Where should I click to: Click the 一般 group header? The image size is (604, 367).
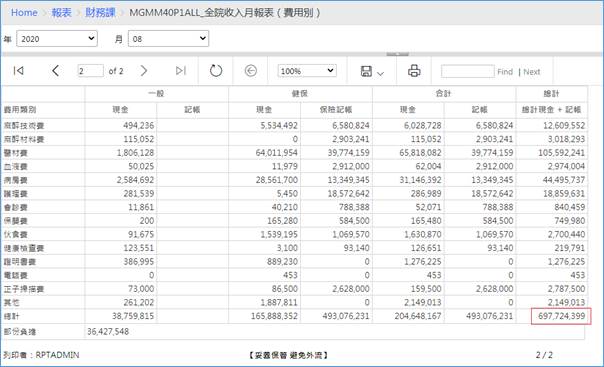[156, 94]
